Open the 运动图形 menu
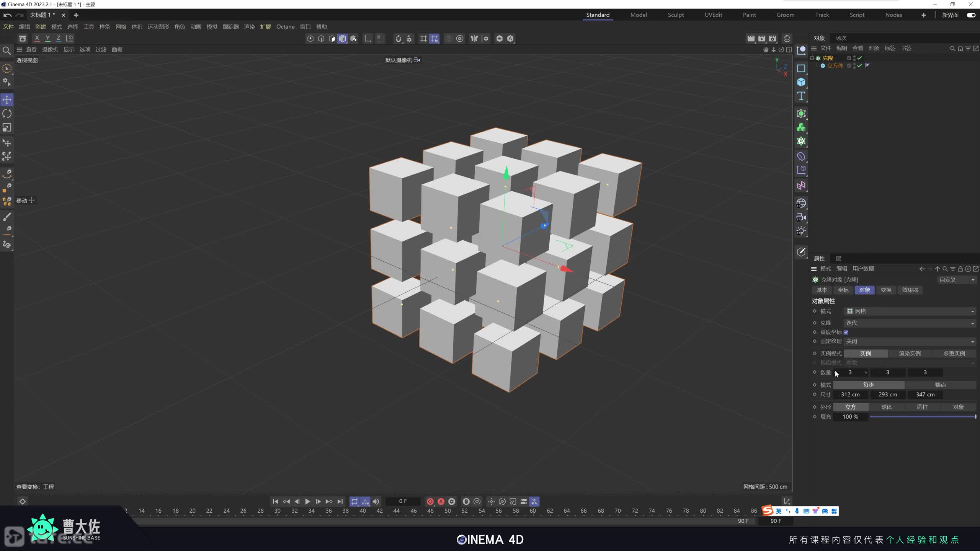The width and height of the screenshot is (980, 551). pyautogui.click(x=158, y=26)
